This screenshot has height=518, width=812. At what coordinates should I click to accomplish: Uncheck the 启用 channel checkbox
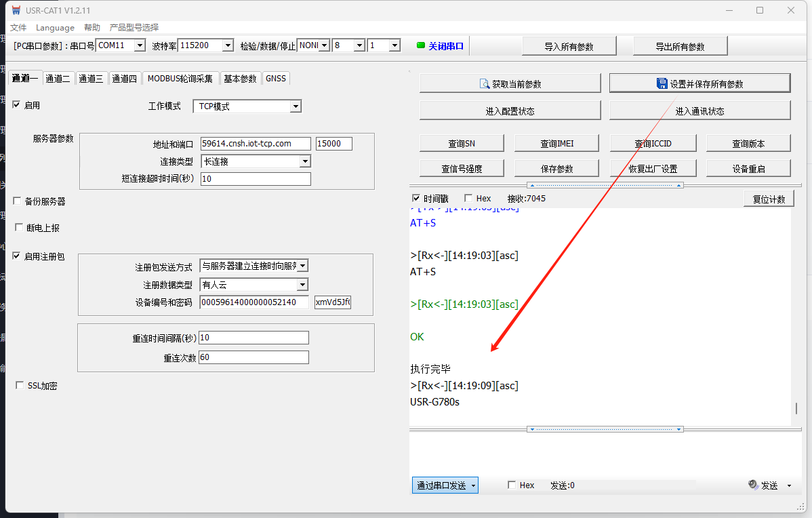[17, 105]
